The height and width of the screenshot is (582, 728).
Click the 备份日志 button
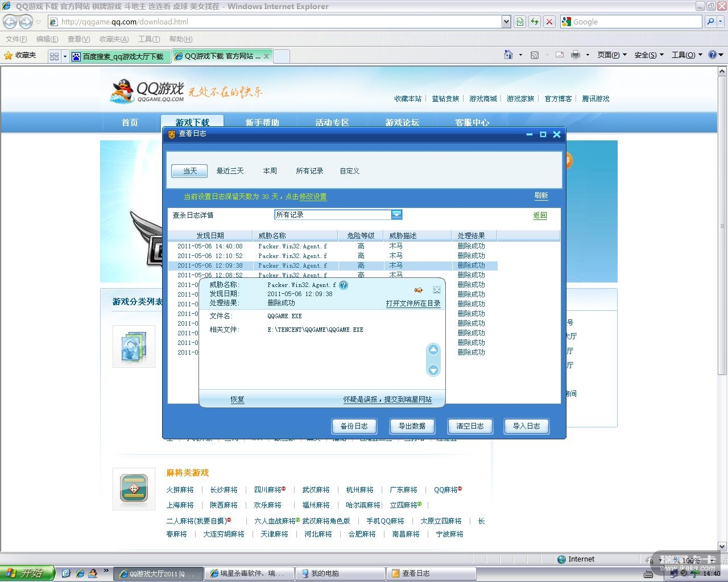click(354, 426)
